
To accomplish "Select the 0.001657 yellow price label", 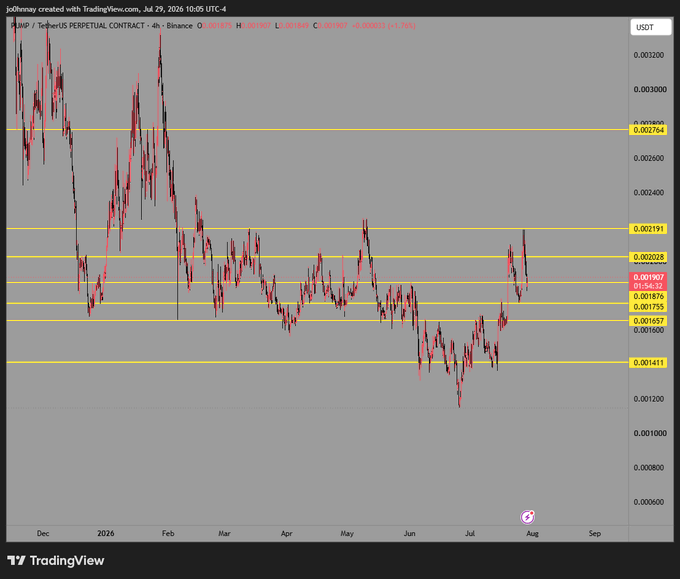I will (x=648, y=321).
